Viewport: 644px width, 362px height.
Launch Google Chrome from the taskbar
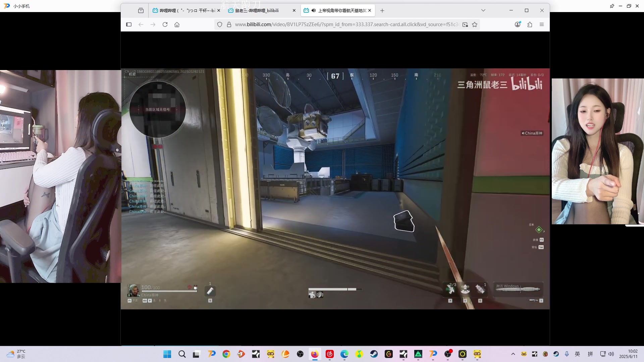click(226, 354)
